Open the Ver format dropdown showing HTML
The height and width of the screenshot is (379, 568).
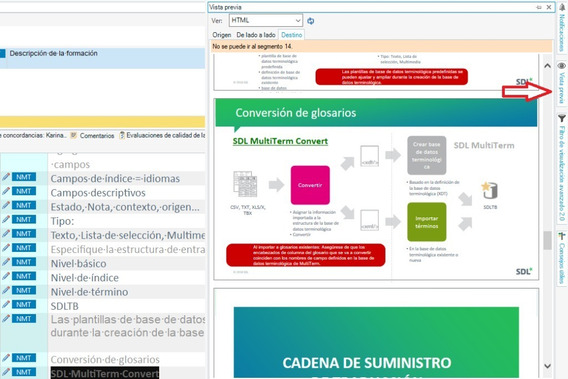tap(266, 20)
